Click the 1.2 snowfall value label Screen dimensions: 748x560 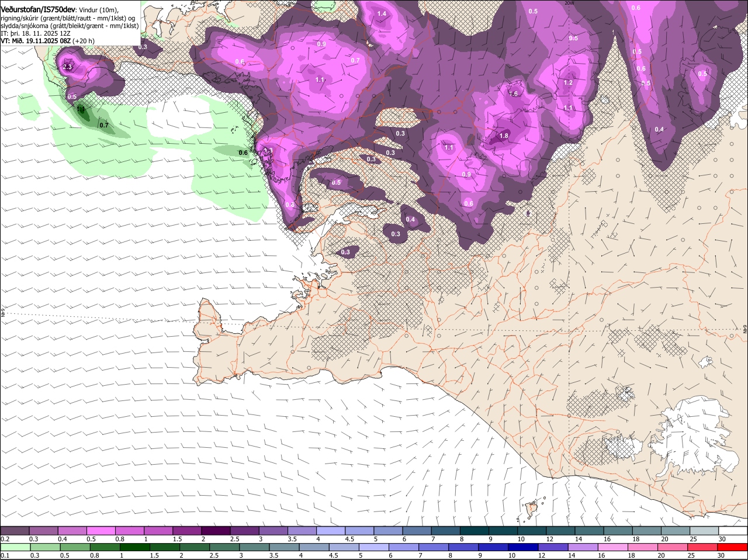pos(568,83)
